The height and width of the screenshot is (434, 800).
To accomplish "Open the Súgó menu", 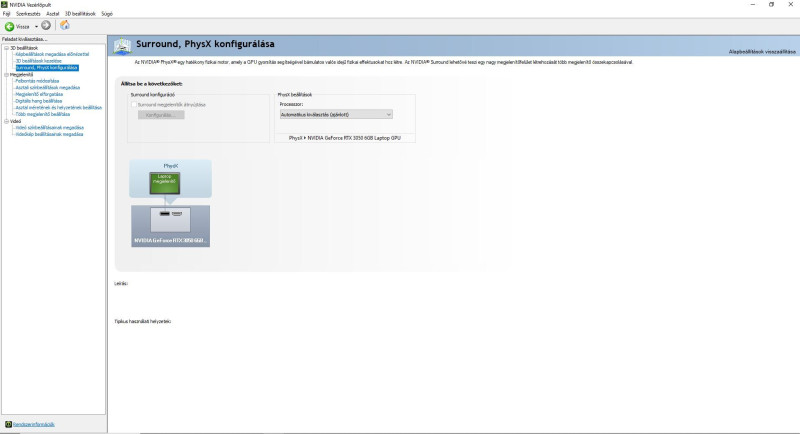I will coord(107,14).
